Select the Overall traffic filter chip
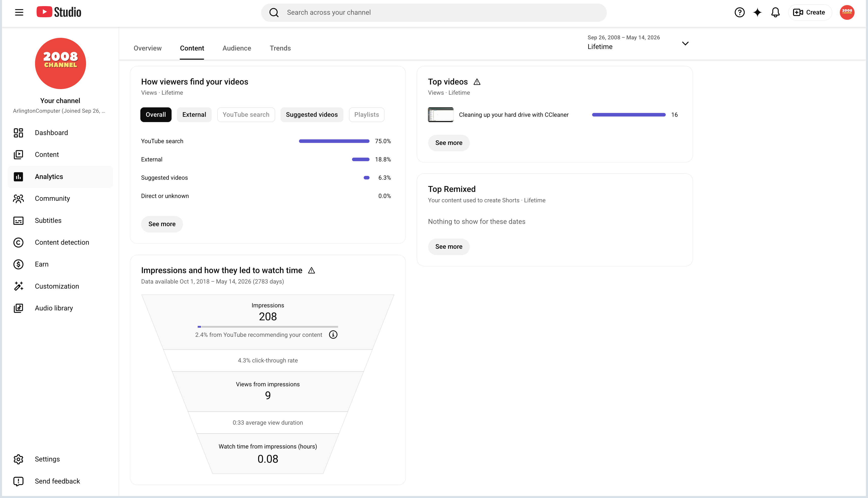 tap(156, 114)
